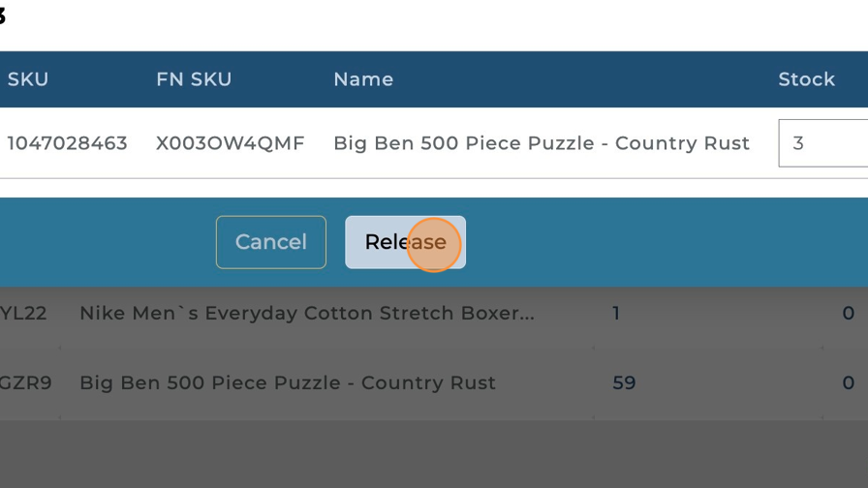Click the Stock column header

pos(806,79)
